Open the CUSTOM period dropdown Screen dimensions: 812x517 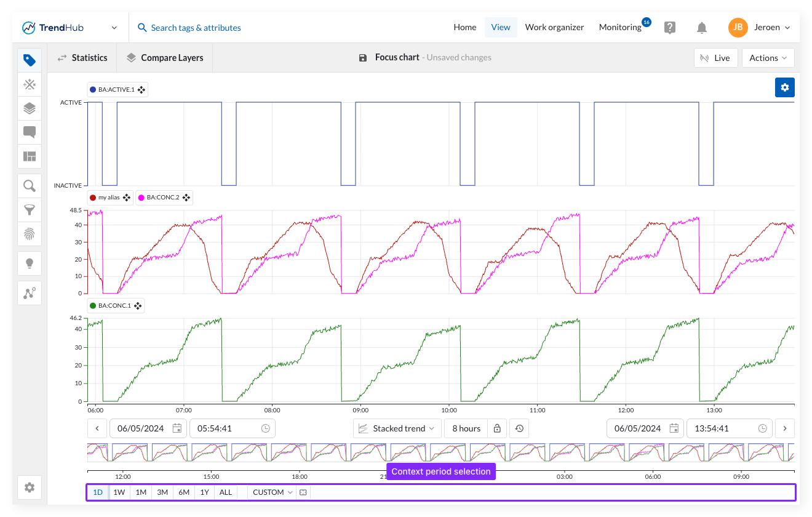[272, 492]
